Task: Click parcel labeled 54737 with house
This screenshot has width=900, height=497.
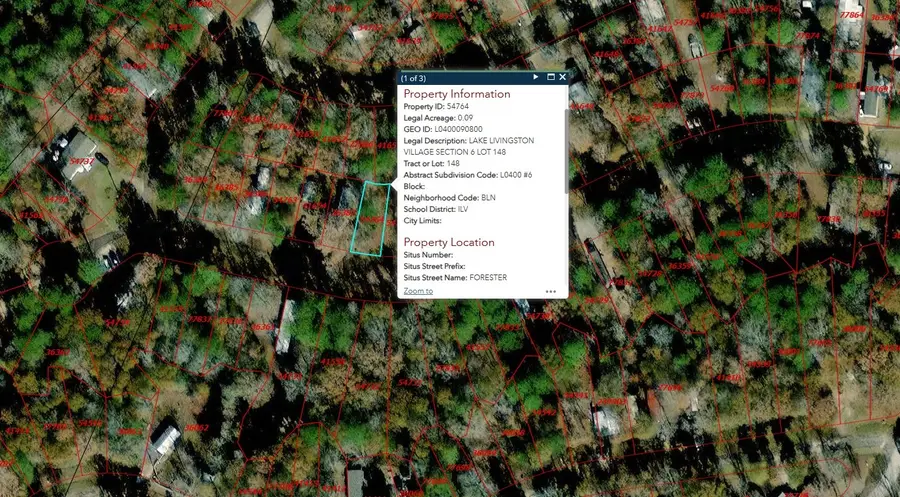Action: (84, 160)
